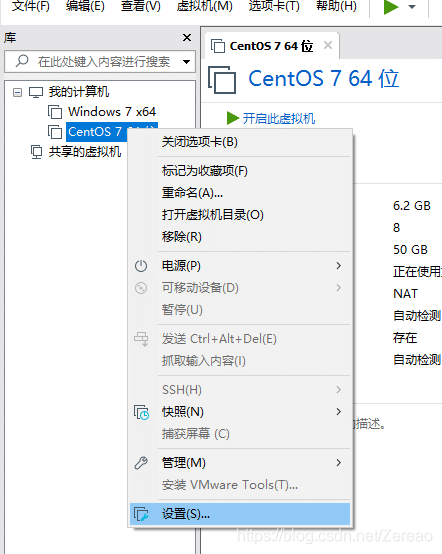Open the 帮助(H) menu

pos(336,6)
